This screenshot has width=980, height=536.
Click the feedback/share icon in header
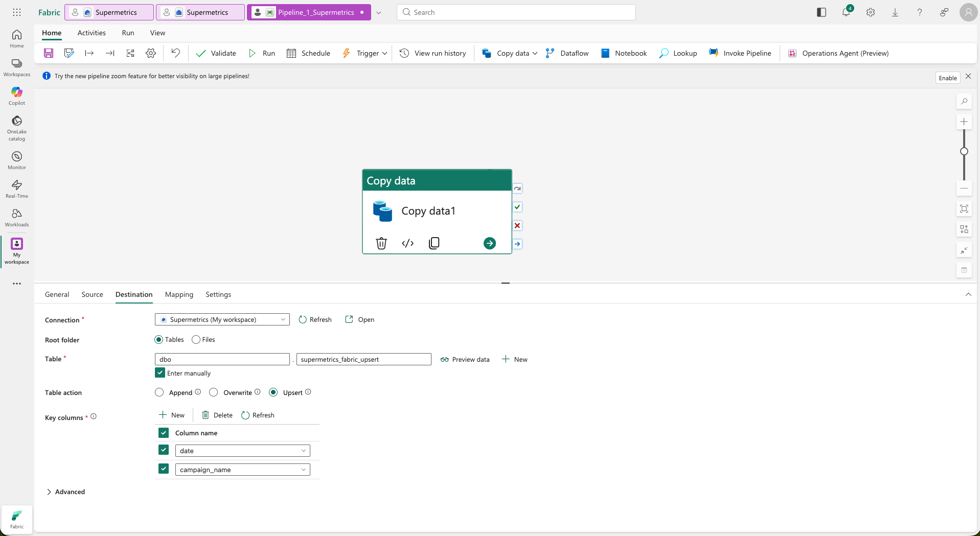[x=944, y=12]
